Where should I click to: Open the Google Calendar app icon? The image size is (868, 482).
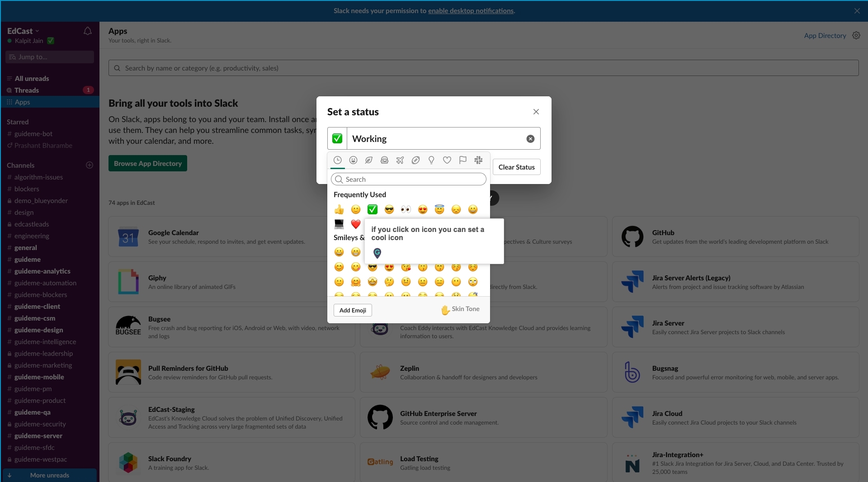tap(128, 236)
